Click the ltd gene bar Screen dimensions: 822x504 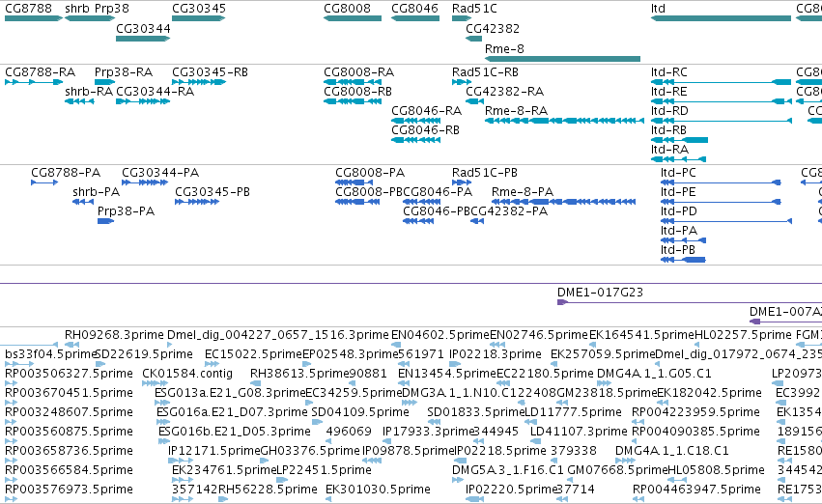(721, 18)
